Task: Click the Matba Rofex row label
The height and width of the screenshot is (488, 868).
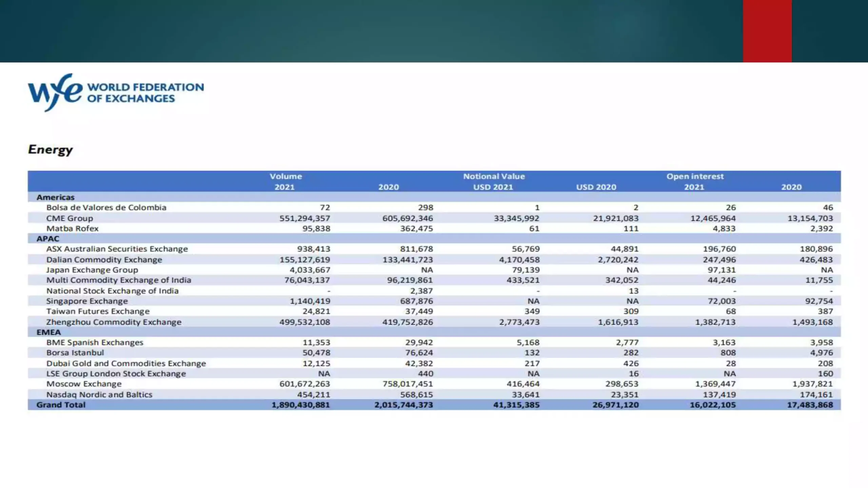Action: pyautogui.click(x=73, y=228)
